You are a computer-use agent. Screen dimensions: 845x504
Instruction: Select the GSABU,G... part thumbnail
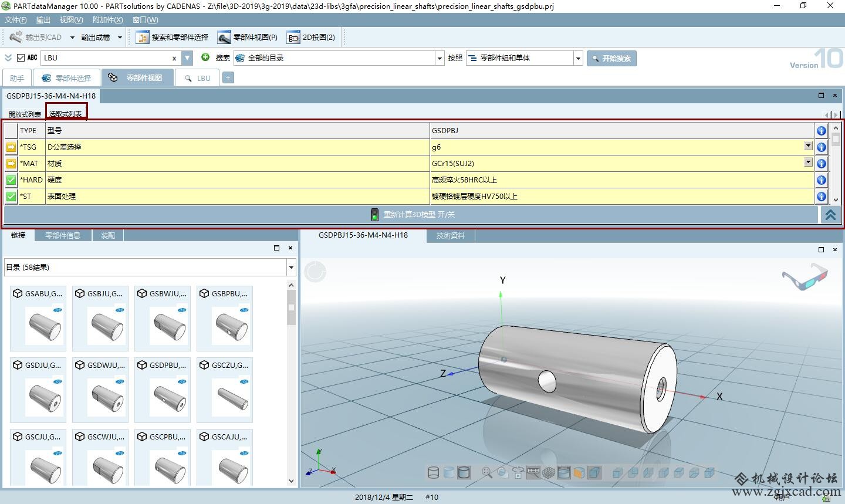coord(38,318)
